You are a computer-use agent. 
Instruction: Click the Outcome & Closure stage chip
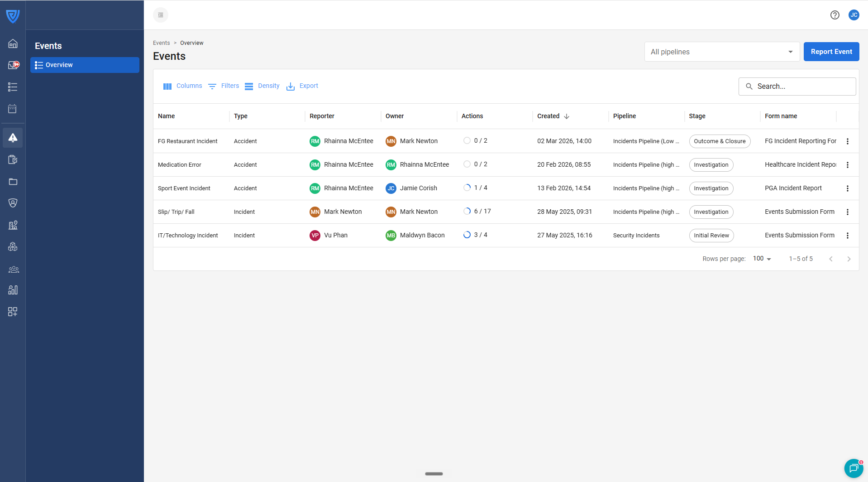coord(720,141)
